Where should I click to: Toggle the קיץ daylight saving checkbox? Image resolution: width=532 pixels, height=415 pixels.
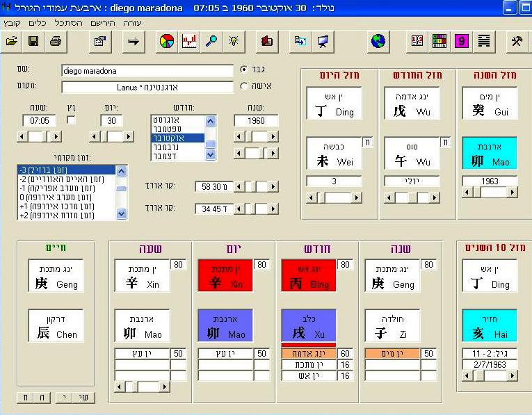point(71,120)
